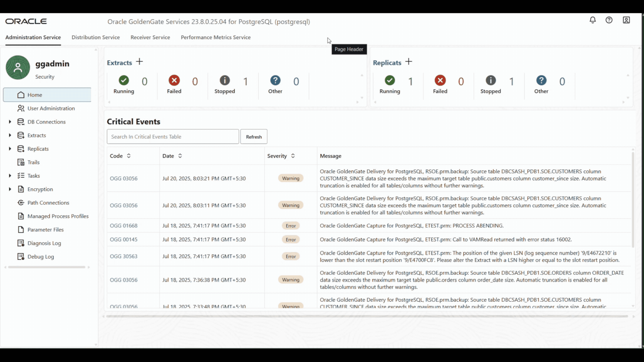Click the Critical Events vertical scrollbar

point(633,199)
